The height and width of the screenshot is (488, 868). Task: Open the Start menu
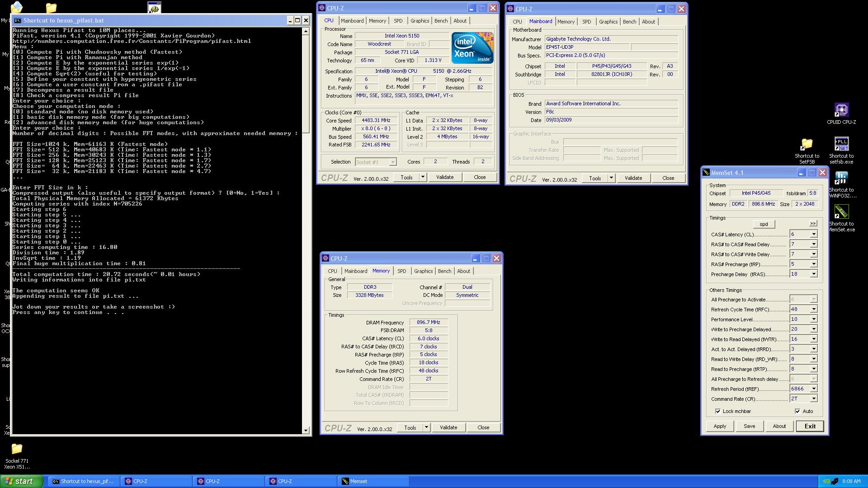coord(22,481)
